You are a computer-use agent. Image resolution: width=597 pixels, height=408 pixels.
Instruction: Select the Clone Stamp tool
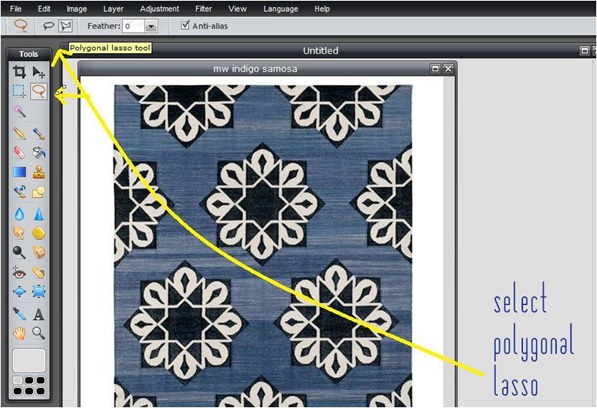(x=38, y=172)
